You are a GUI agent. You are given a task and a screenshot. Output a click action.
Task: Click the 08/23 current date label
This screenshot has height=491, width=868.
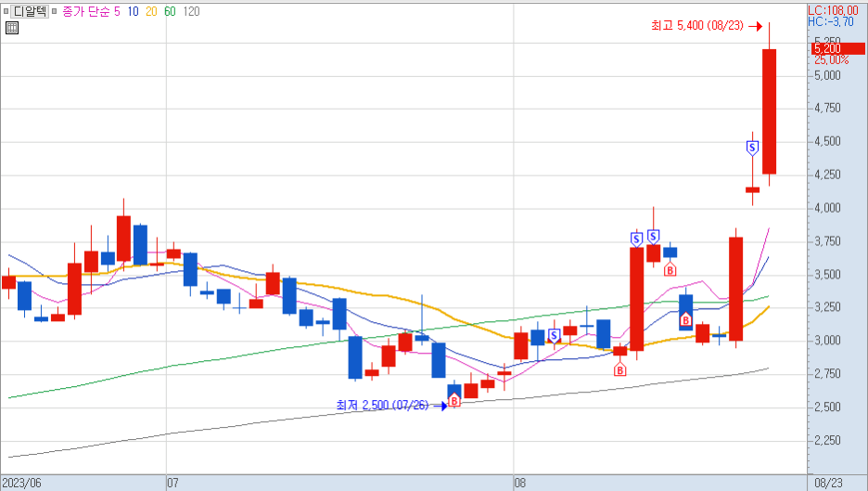(829, 484)
